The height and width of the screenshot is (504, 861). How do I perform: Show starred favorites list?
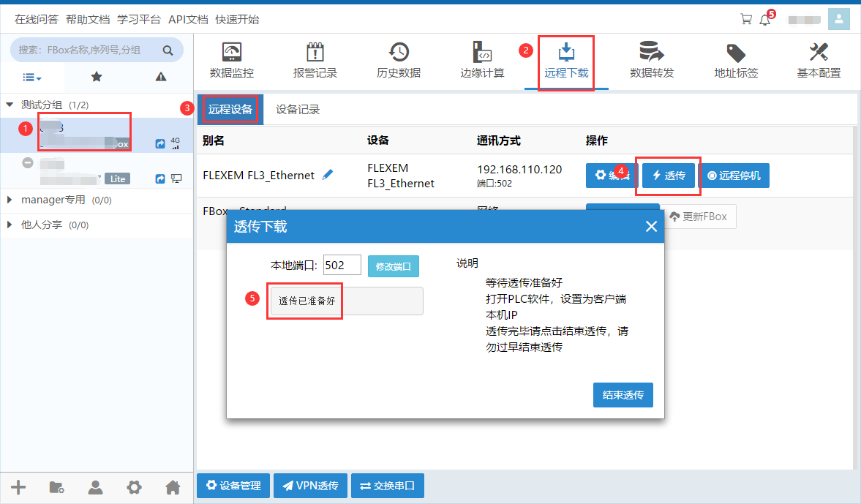[96, 77]
